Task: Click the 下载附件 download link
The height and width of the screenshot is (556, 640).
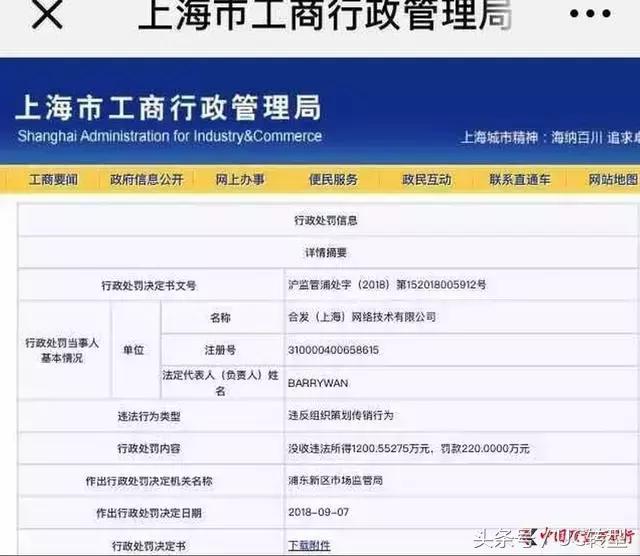Action: coord(309,545)
